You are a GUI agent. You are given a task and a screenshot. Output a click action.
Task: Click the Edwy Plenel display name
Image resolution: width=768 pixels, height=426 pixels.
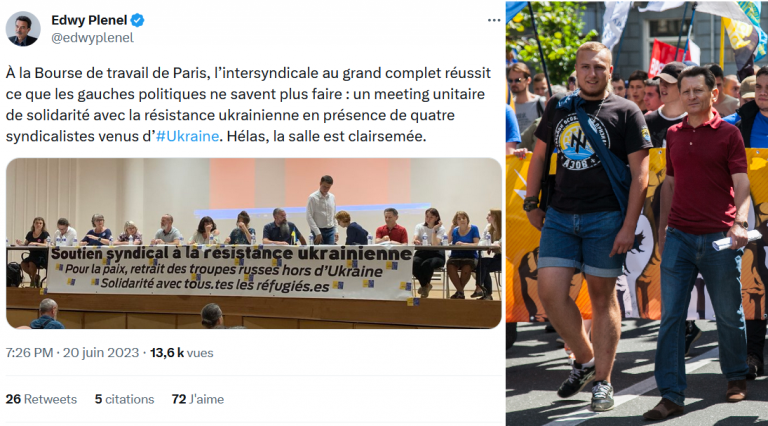[x=89, y=20]
